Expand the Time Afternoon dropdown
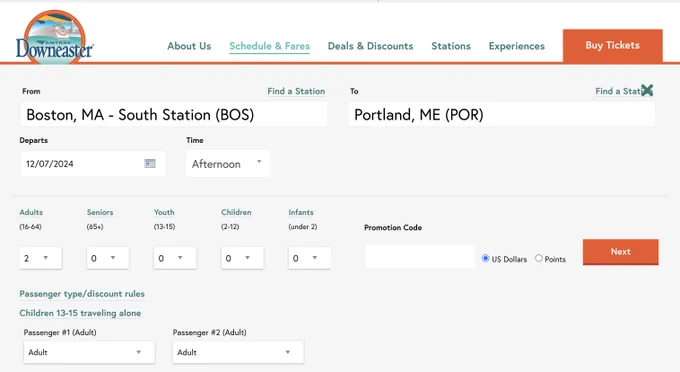This screenshot has width=680, height=372. coord(228,164)
